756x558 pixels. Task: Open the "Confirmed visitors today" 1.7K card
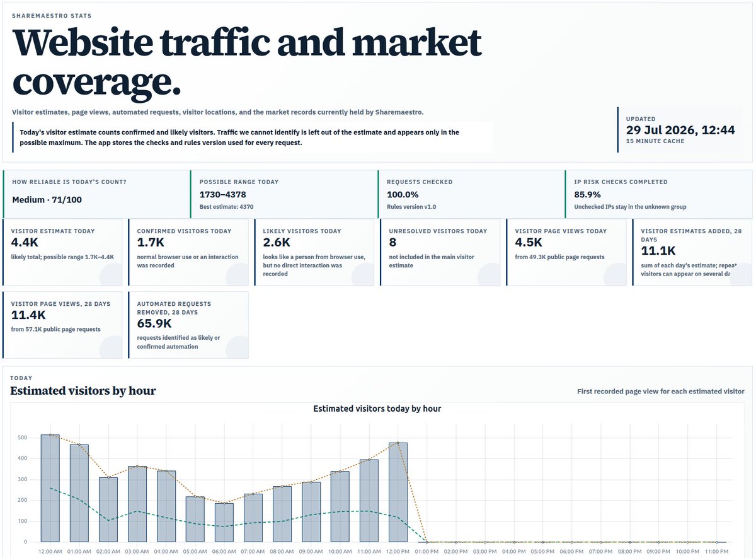coord(188,252)
